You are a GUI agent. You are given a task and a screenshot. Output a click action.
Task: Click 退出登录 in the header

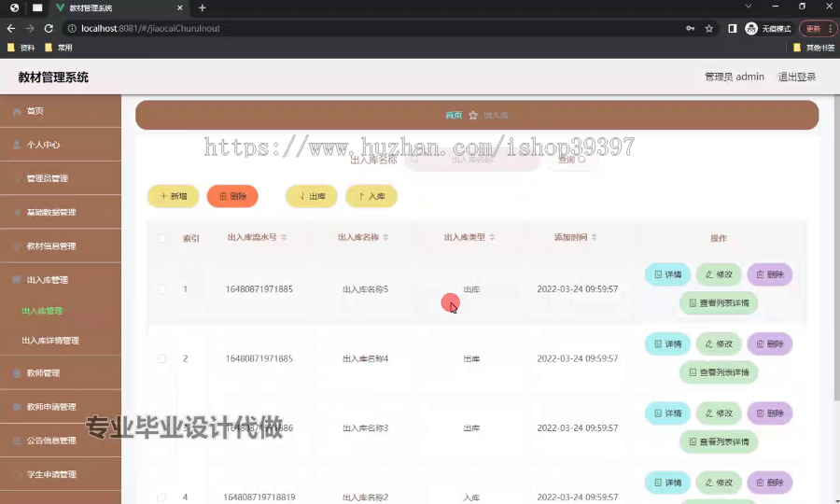tap(797, 77)
